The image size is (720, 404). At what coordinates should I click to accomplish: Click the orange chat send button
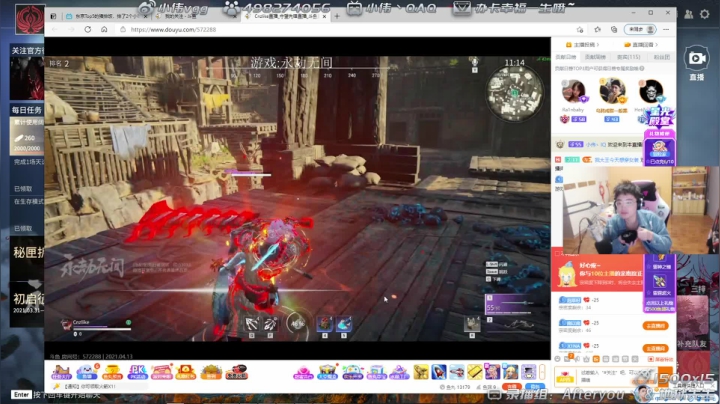pos(665,376)
